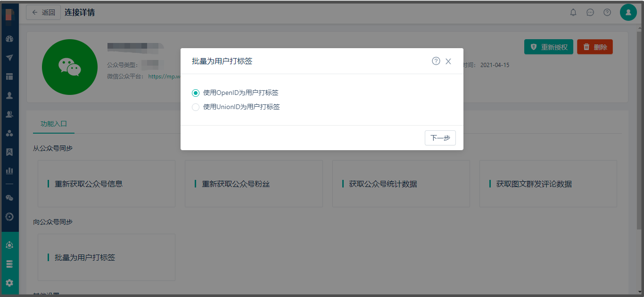Open the chat message bubble icon
The width and height of the screenshot is (644, 297).
pos(590,12)
